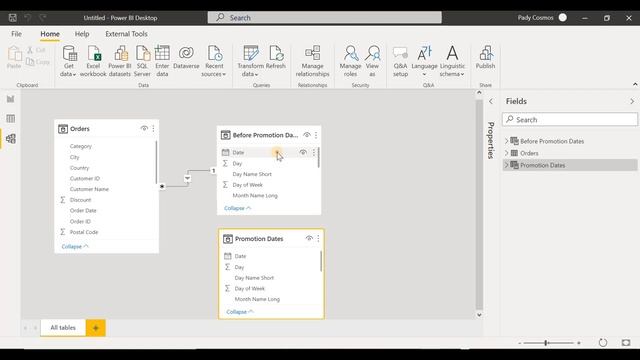The image size is (640, 360).
Task: Open the Help ribbon tab
Action: click(x=82, y=34)
